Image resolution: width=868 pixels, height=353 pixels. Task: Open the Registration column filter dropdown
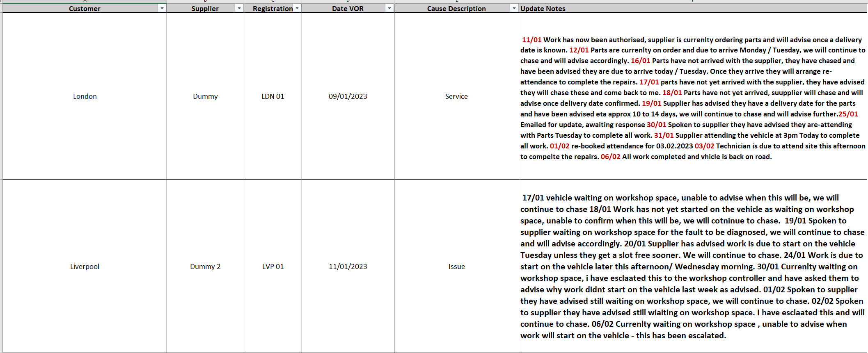pyautogui.click(x=297, y=8)
